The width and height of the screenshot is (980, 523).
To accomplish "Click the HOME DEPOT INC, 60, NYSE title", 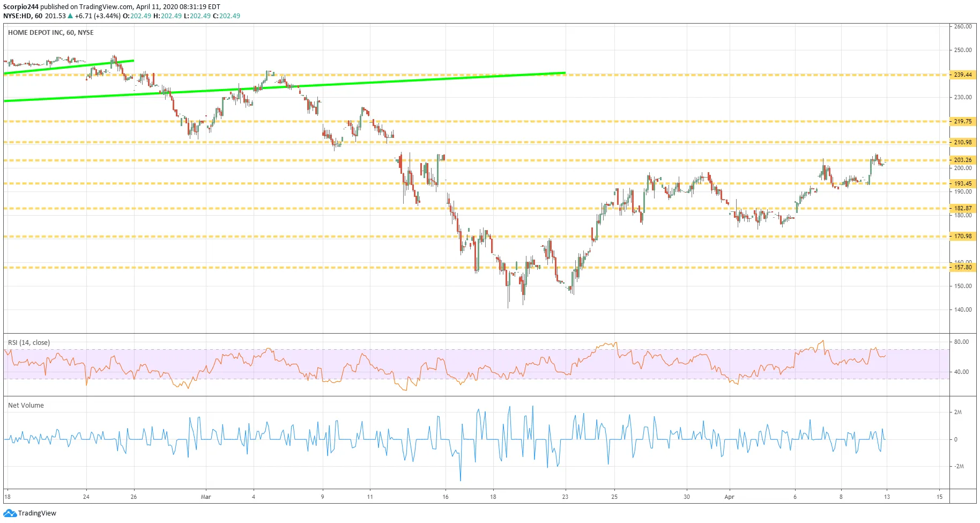I will point(51,33).
